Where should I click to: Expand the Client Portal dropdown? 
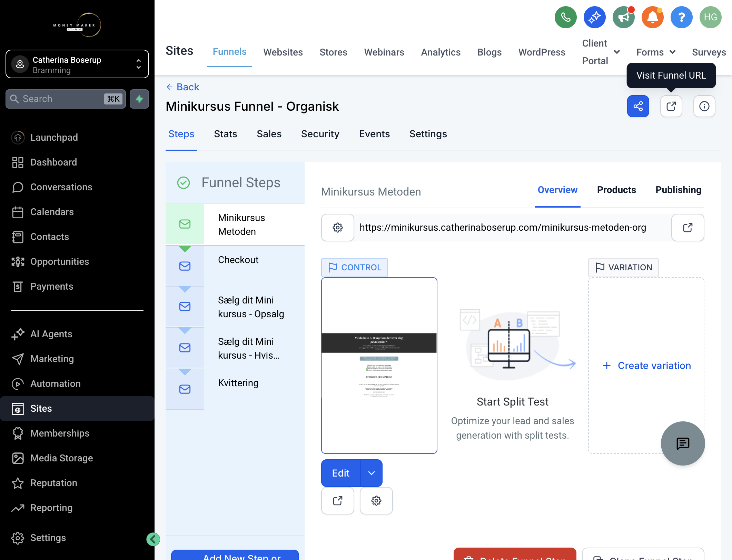(x=601, y=52)
